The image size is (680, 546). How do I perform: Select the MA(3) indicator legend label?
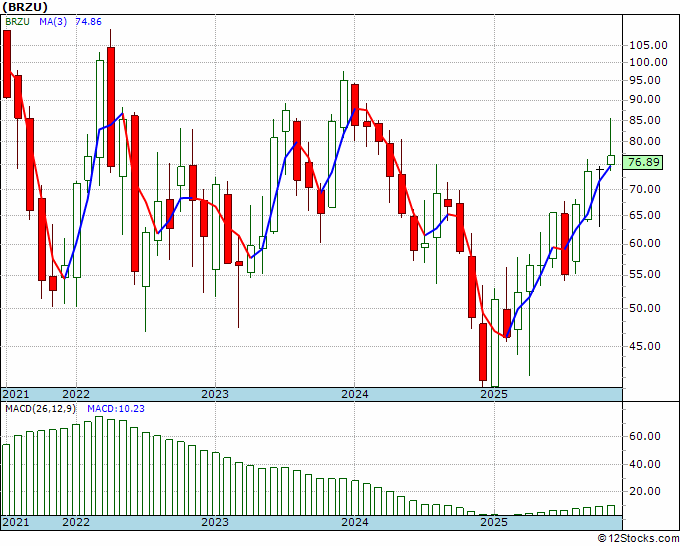(53, 22)
